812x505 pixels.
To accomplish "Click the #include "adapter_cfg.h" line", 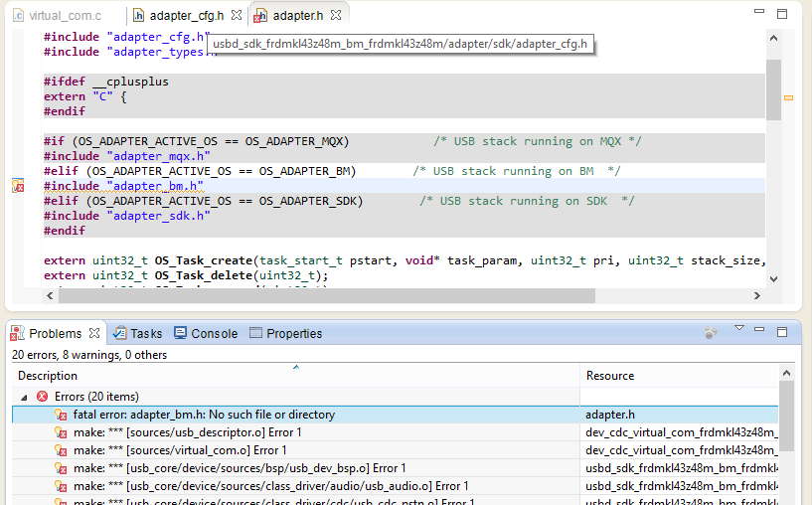I will pyautogui.click(x=125, y=37).
